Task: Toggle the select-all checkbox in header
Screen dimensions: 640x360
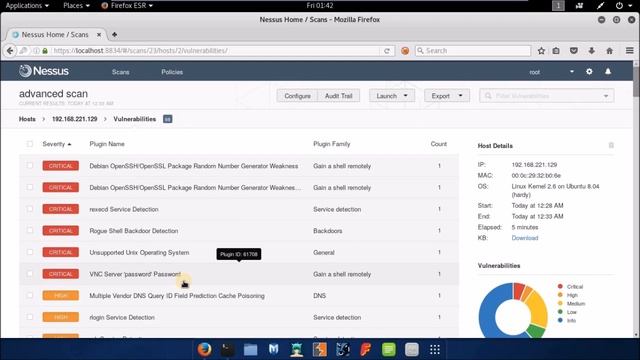Action: tap(29, 144)
